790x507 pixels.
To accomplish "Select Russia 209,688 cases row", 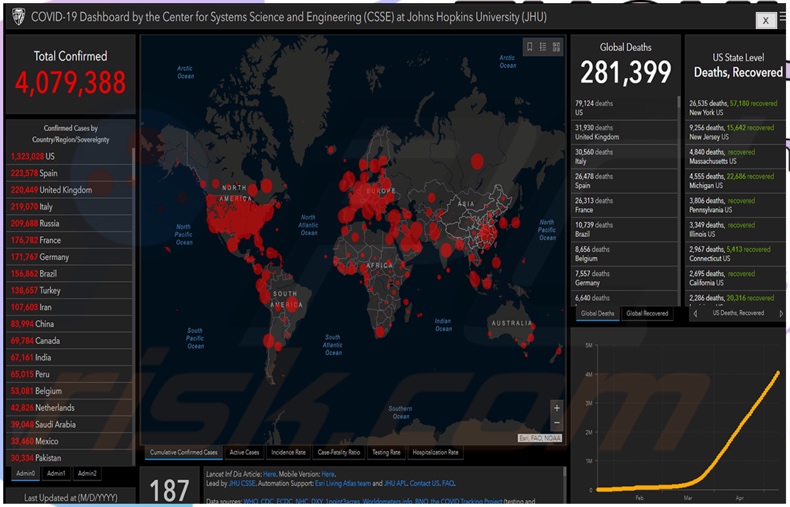I will click(70, 223).
